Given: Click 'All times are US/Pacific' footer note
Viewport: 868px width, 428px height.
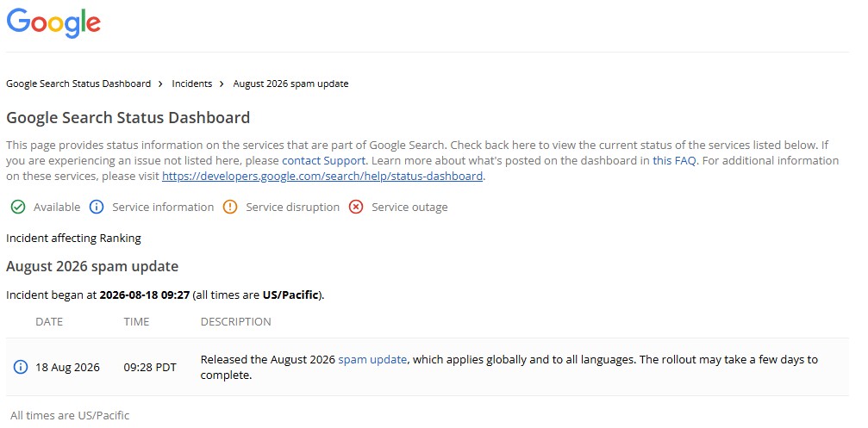Looking at the screenshot, I should [70, 415].
